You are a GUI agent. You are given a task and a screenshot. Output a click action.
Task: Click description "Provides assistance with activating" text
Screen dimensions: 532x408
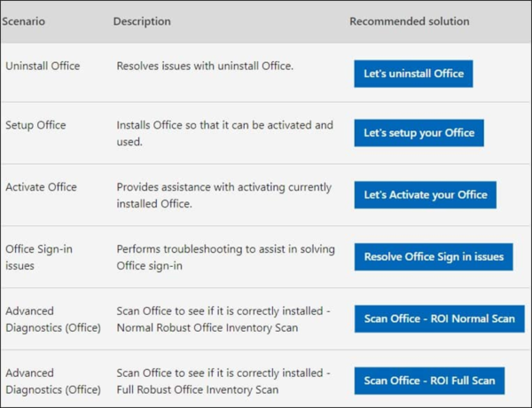pyautogui.click(x=223, y=195)
